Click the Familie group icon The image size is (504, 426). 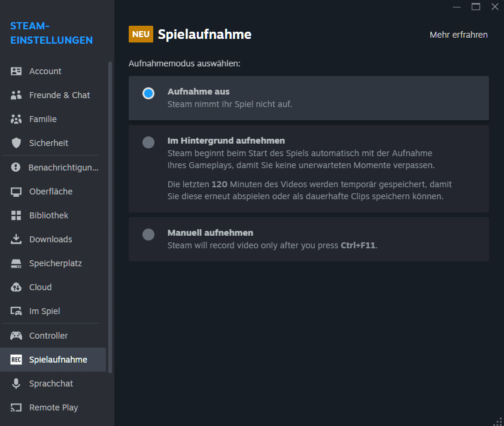[x=16, y=119]
